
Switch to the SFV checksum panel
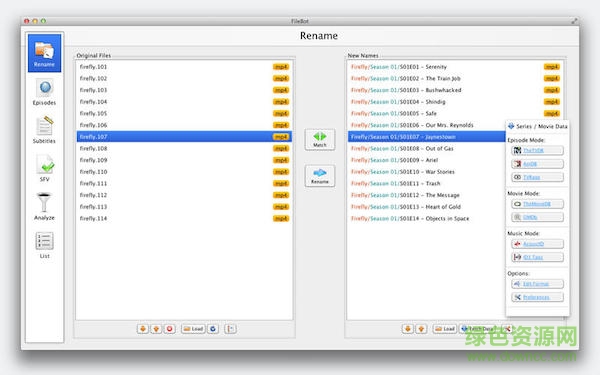(x=44, y=168)
